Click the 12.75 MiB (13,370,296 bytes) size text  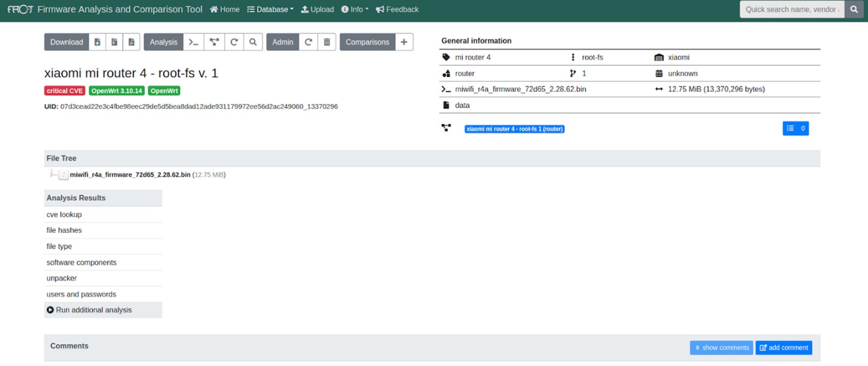[716, 89]
